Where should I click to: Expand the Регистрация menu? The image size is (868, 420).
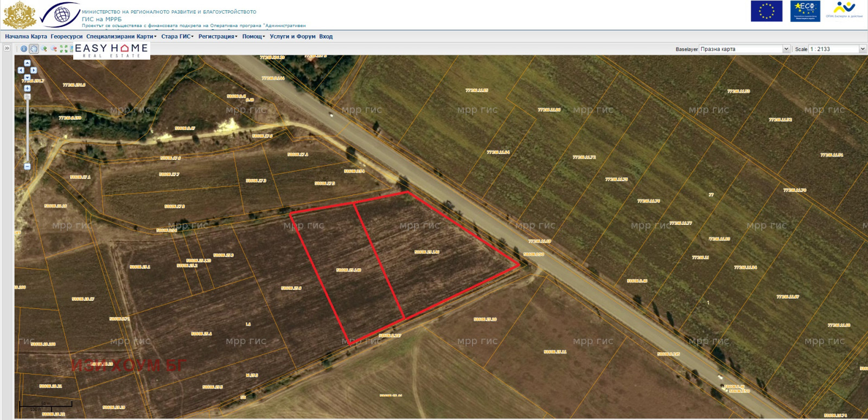[218, 37]
